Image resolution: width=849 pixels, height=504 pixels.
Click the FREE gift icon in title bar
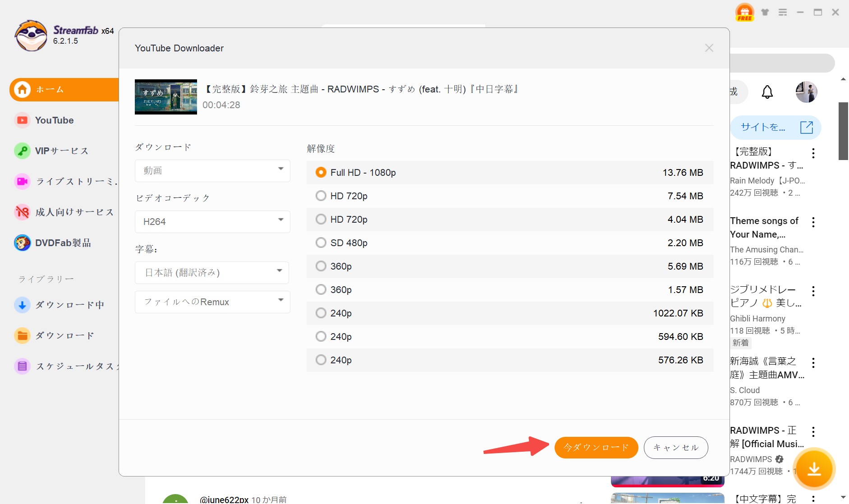(x=744, y=12)
